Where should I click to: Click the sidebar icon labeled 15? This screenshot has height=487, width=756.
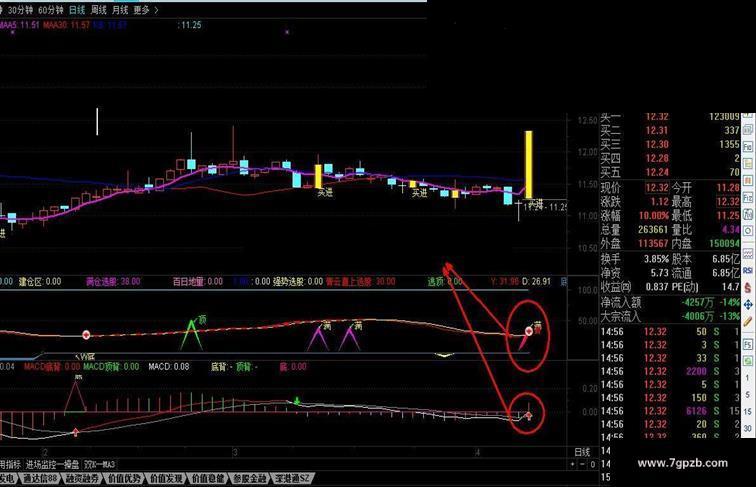(x=748, y=412)
